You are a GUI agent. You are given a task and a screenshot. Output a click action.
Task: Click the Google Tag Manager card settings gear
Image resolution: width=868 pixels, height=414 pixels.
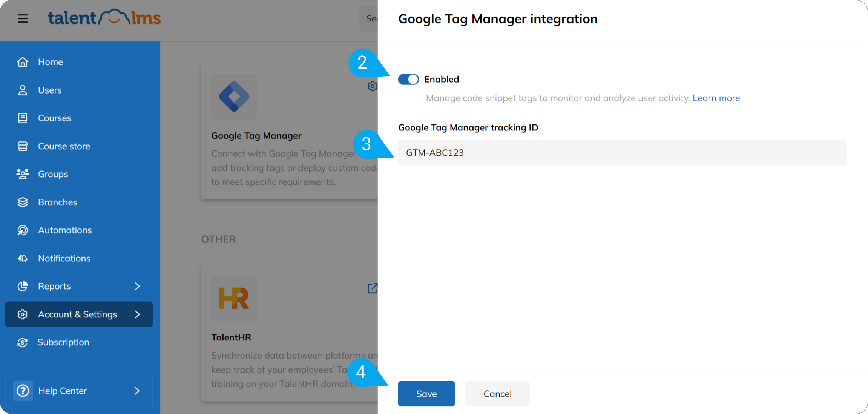pos(372,86)
